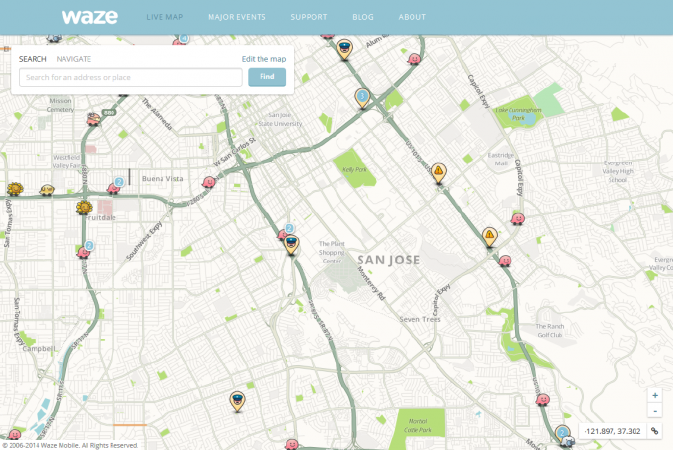Screen dimensions: 673x450
Task: Switch to the SEARCH tab
Action: [x=33, y=59]
